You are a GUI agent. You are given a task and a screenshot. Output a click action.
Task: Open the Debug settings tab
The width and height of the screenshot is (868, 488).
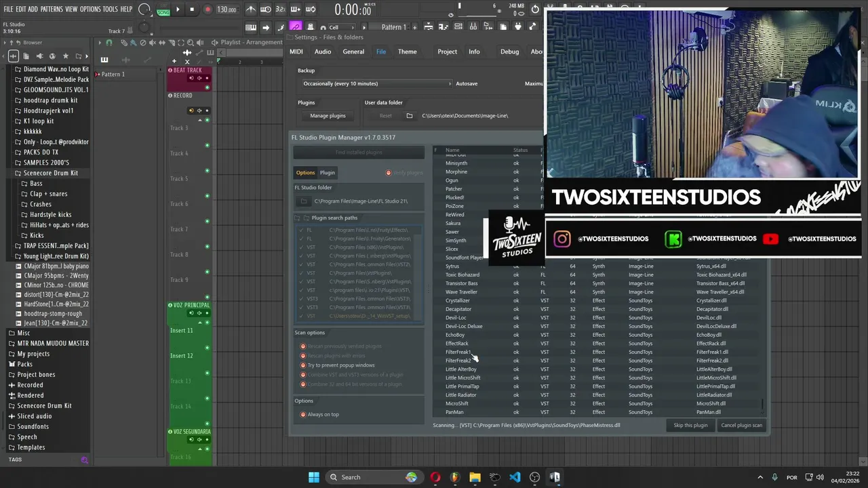(x=509, y=52)
